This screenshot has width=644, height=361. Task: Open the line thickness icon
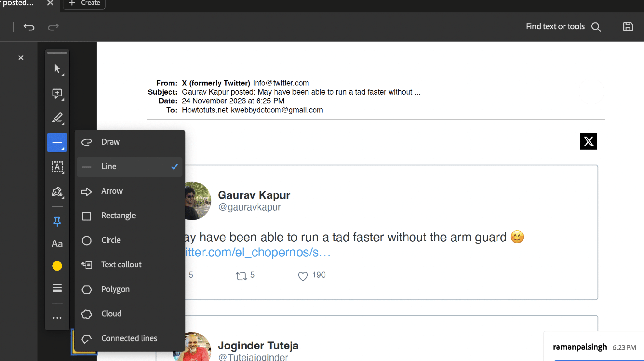[x=57, y=288]
